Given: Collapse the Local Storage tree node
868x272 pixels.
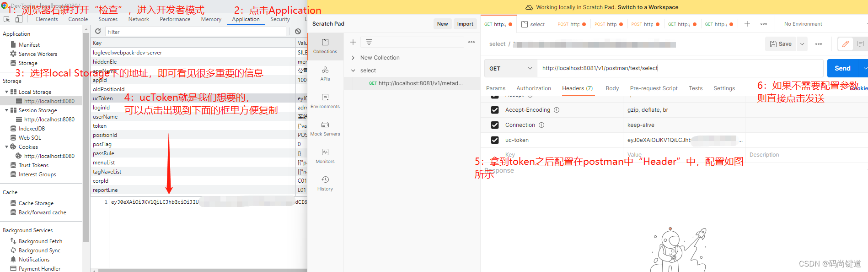Looking at the screenshot, I should click(6, 92).
